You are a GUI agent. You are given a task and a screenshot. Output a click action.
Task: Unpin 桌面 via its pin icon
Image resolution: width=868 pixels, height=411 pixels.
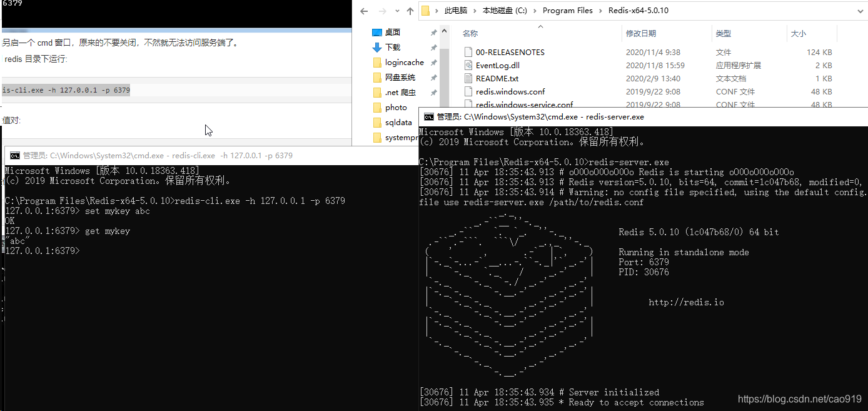point(433,33)
